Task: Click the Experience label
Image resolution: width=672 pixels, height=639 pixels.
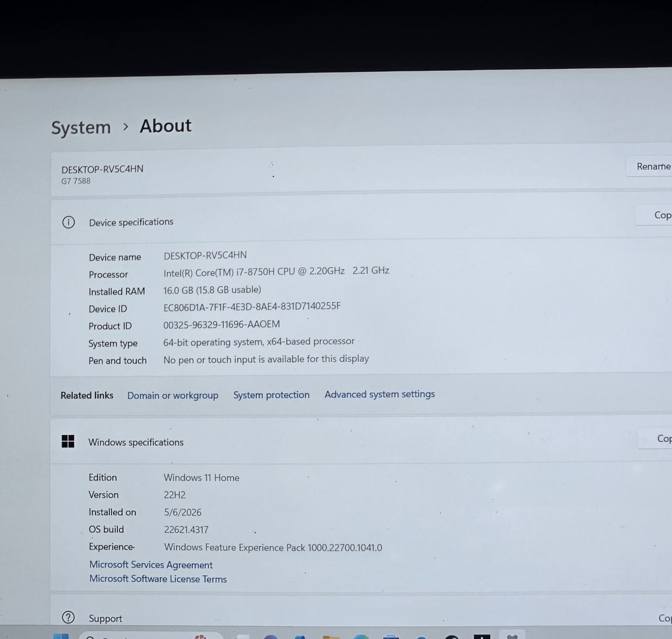Action: coord(111,547)
